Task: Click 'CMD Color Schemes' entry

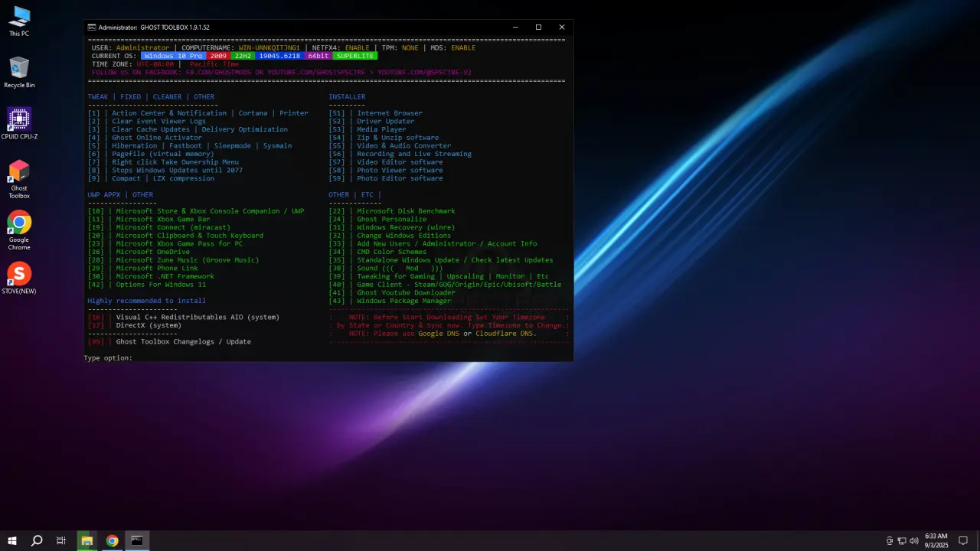Action: pyautogui.click(x=377, y=252)
